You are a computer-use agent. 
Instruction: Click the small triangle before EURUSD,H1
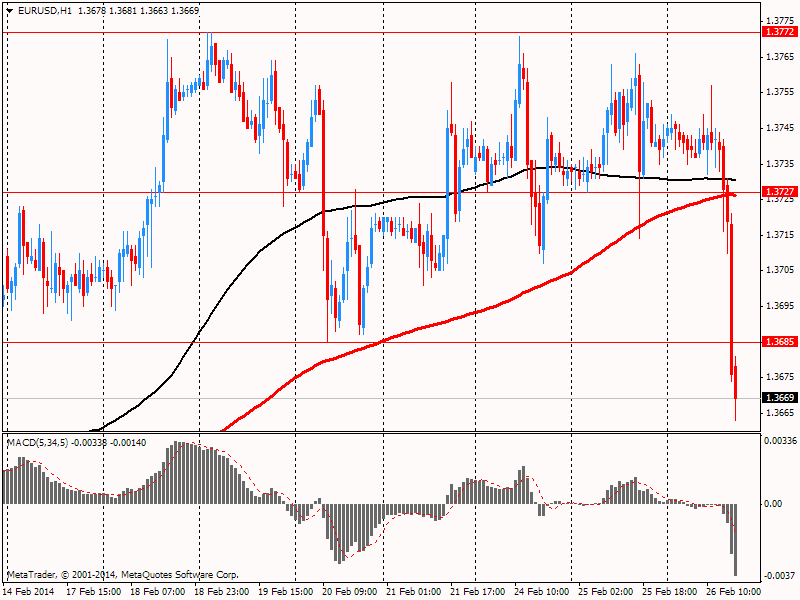10,11
